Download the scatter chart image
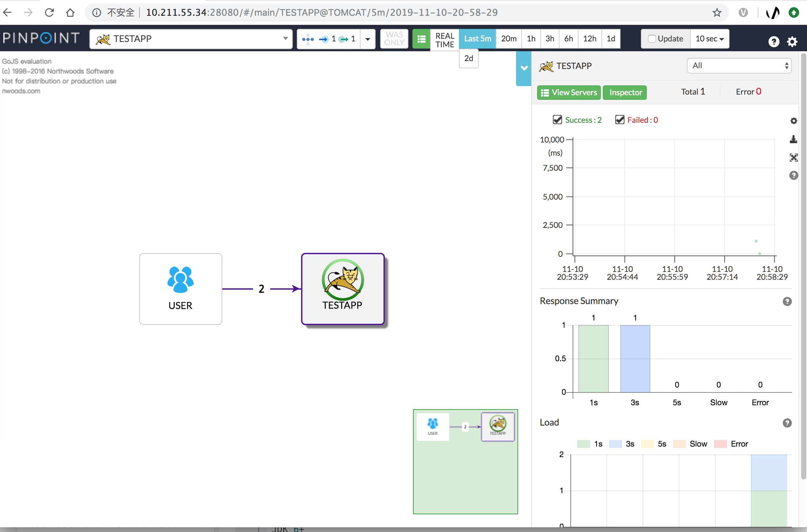The width and height of the screenshot is (807, 532). pos(794,140)
